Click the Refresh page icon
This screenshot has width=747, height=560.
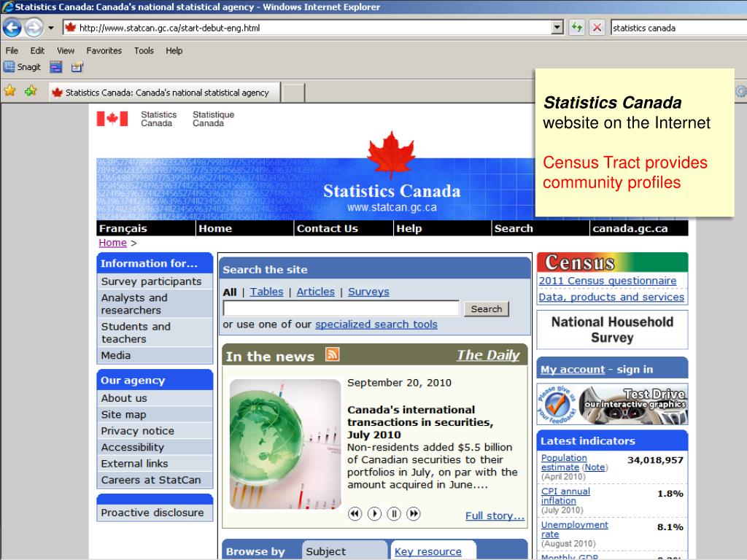click(x=577, y=28)
